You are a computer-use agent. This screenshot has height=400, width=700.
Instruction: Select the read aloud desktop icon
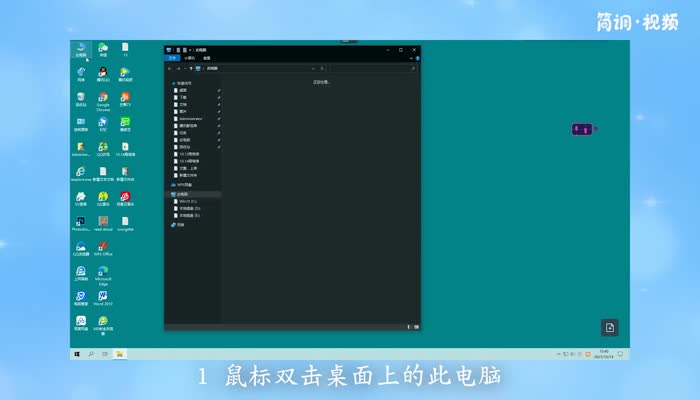103,224
